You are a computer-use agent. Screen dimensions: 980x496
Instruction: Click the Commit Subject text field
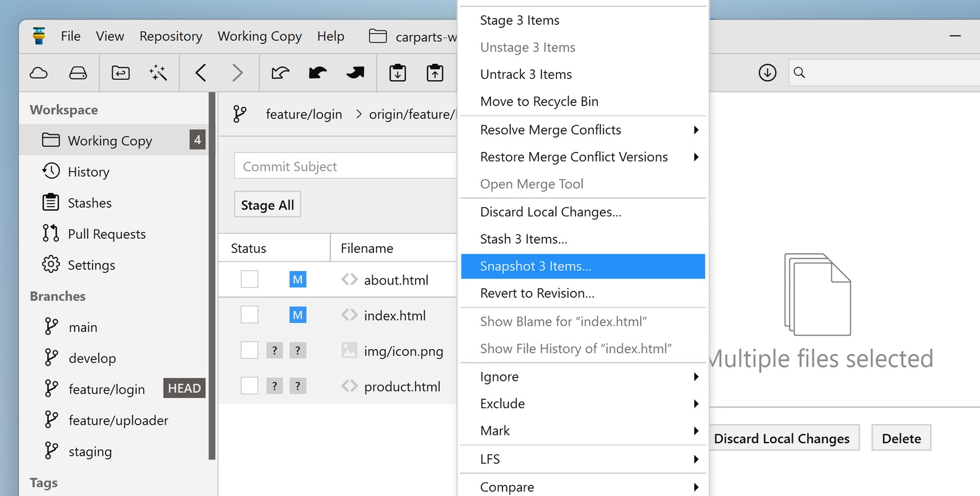coord(345,166)
